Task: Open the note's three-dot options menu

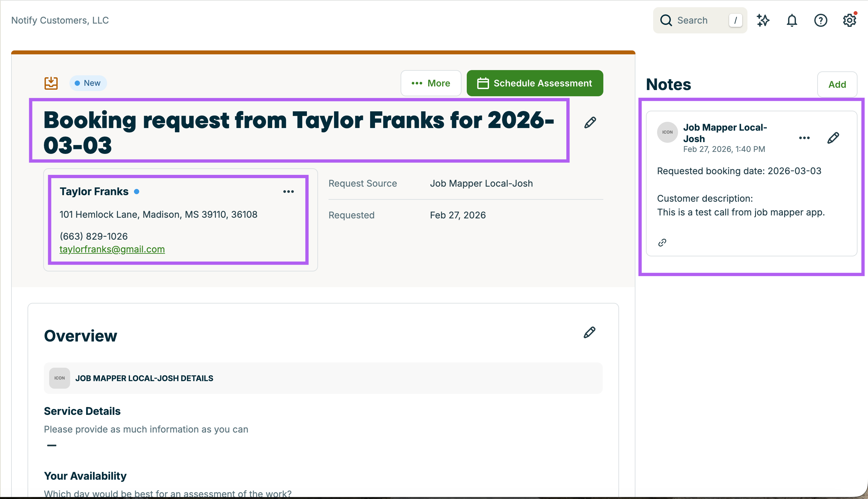Action: tap(804, 138)
